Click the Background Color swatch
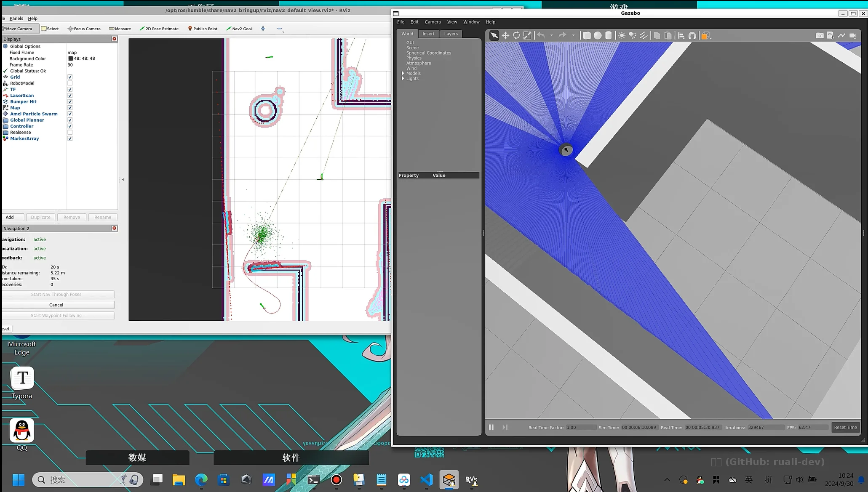This screenshot has height=492, width=868. click(71, 59)
